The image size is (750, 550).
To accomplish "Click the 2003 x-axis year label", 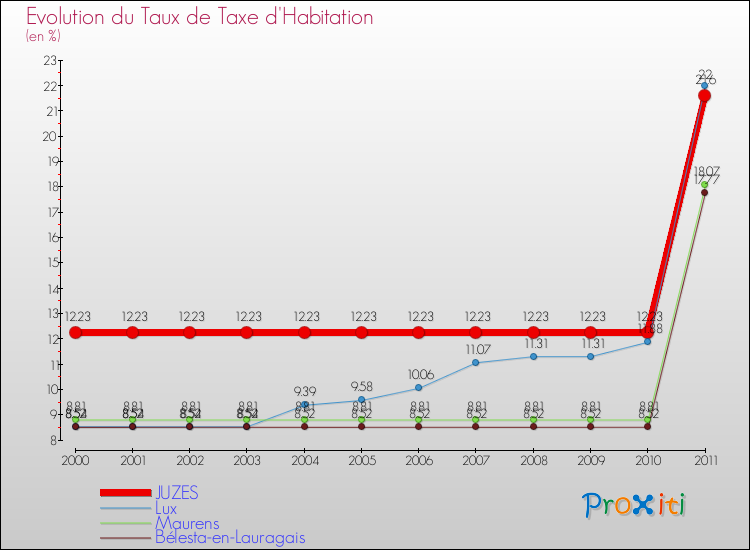I will 247,460.
